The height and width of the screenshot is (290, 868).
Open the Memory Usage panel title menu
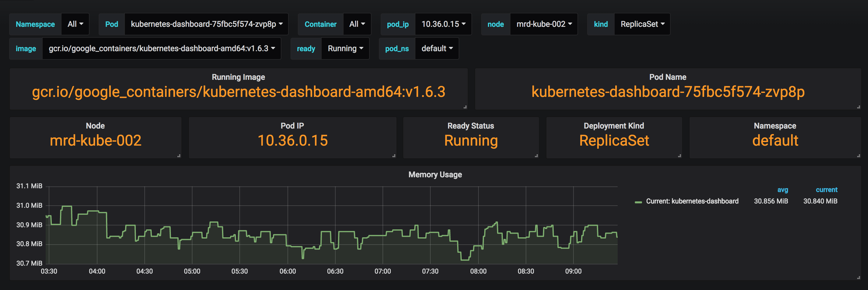click(x=435, y=175)
